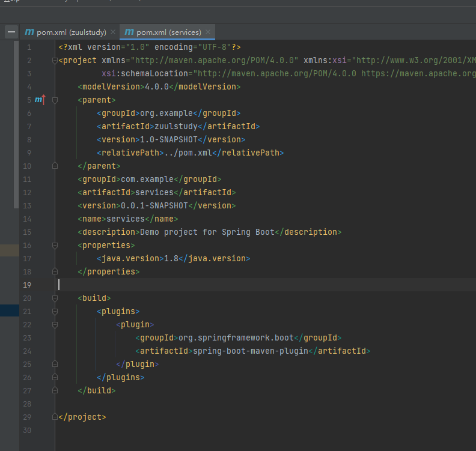Collapse the build block on line 20
Screen dimensions: 476x451
55,298
